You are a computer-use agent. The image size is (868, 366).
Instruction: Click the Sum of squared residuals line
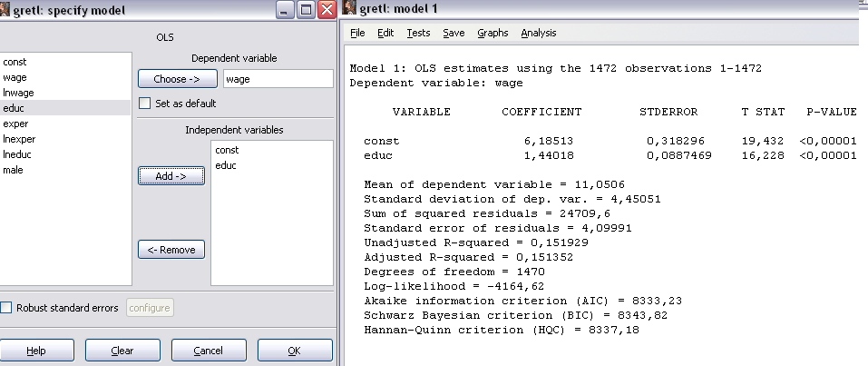coord(487,213)
